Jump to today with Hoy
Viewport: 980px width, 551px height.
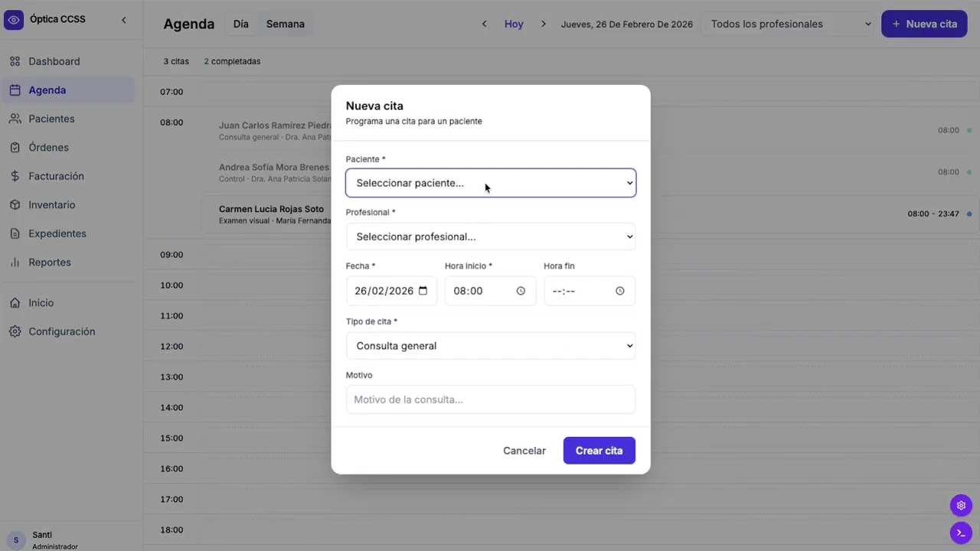click(514, 24)
